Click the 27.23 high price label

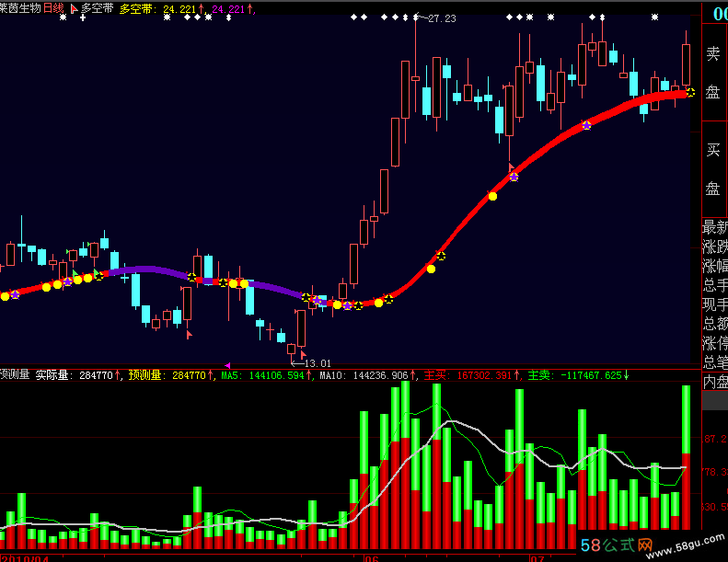pos(442,18)
